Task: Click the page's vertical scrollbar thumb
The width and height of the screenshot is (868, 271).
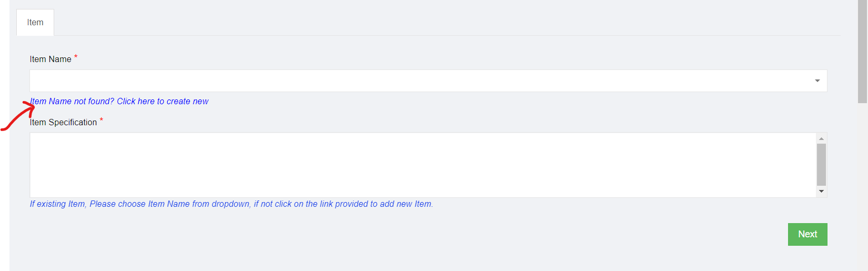Action: pyautogui.click(x=862, y=52)
